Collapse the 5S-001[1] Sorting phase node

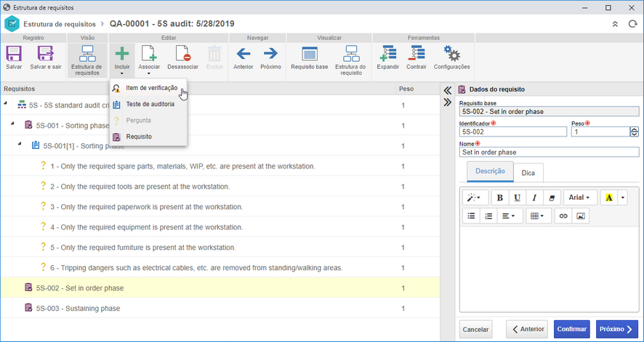20,144
